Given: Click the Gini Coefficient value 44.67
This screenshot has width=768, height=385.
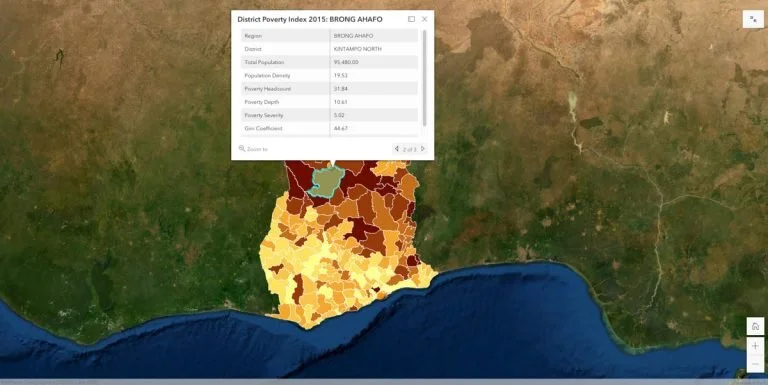Looking at the screenshot, I should 340,128.
